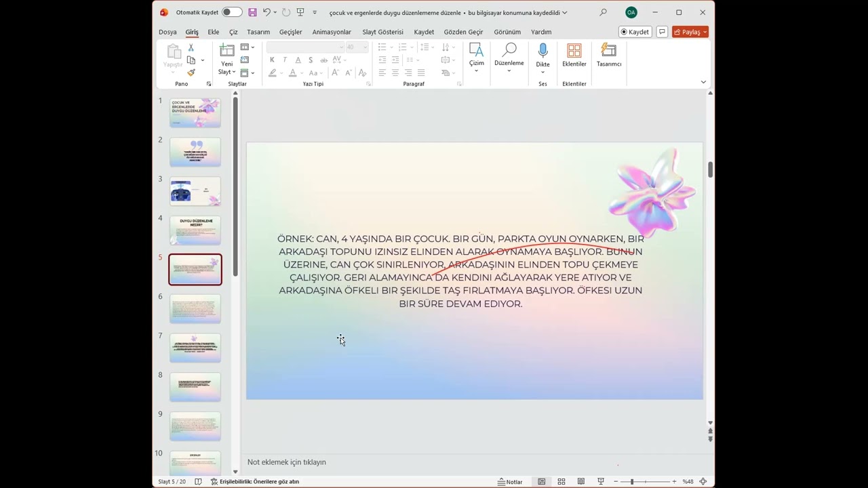Switch to Slide Sorter view
The image size is (868, 488).
pos(561,481)
